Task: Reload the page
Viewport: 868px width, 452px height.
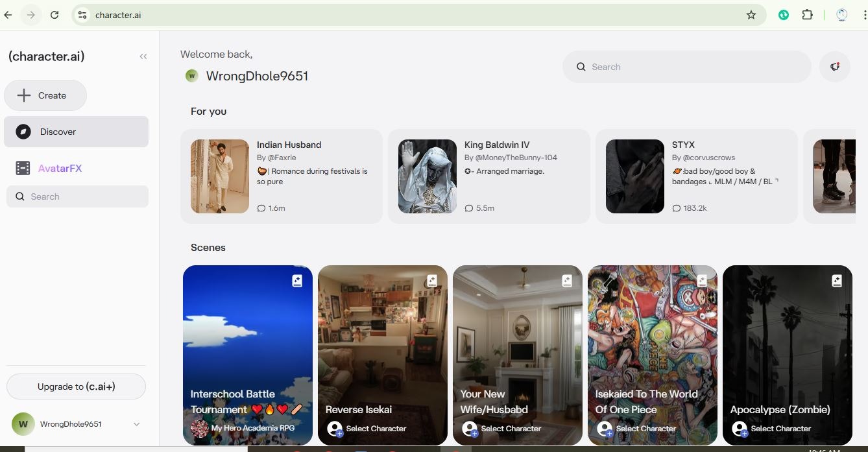Action: pyautogui.click(x=54, y=15)
